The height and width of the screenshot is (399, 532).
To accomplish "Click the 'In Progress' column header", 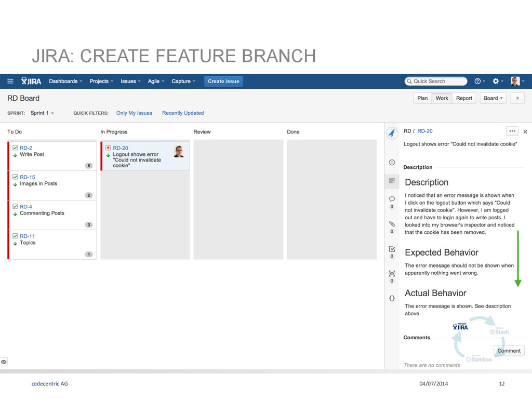I will point(114,131).
